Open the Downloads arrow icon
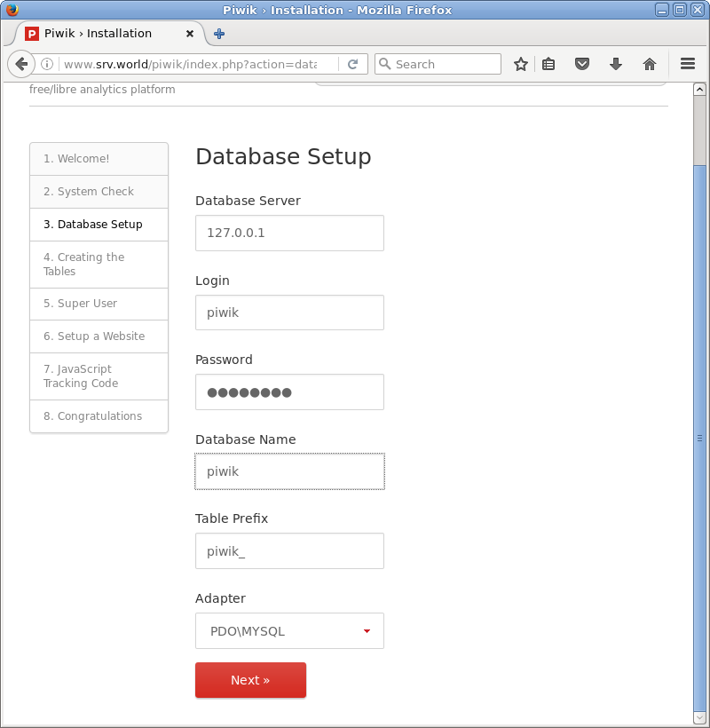 point(616,64)
